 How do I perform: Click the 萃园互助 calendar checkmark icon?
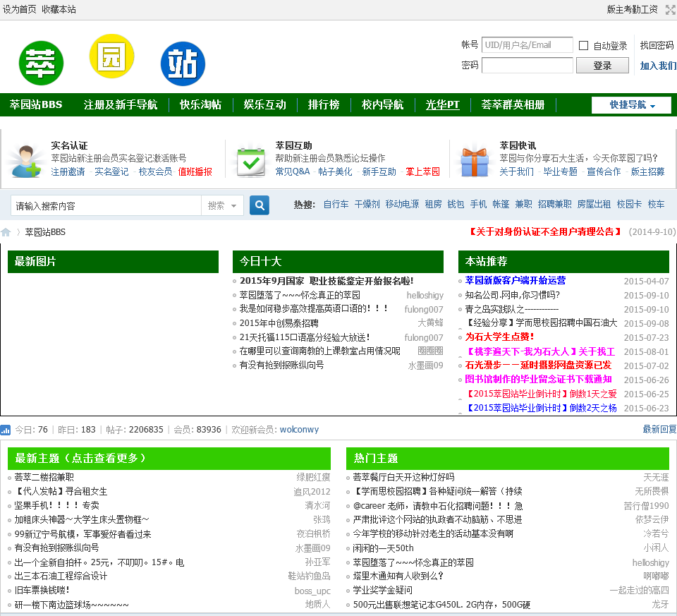click(251, 162)
